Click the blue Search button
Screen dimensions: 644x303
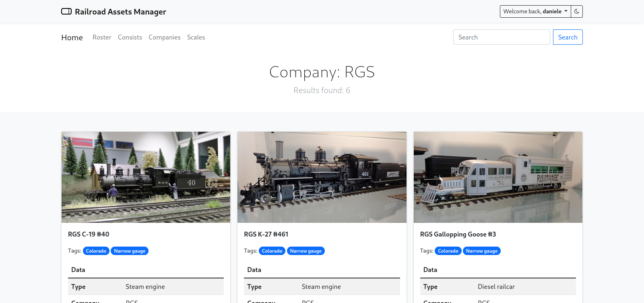(x=568, y=37)
